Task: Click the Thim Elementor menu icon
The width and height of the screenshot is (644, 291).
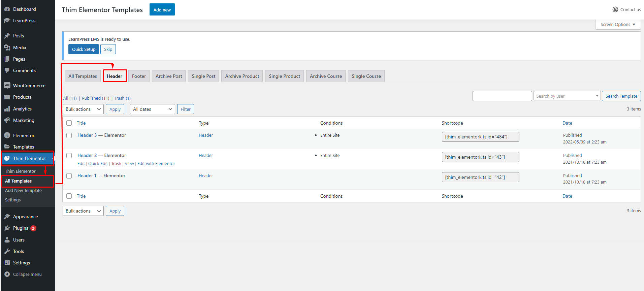Action: pos(7,158)
